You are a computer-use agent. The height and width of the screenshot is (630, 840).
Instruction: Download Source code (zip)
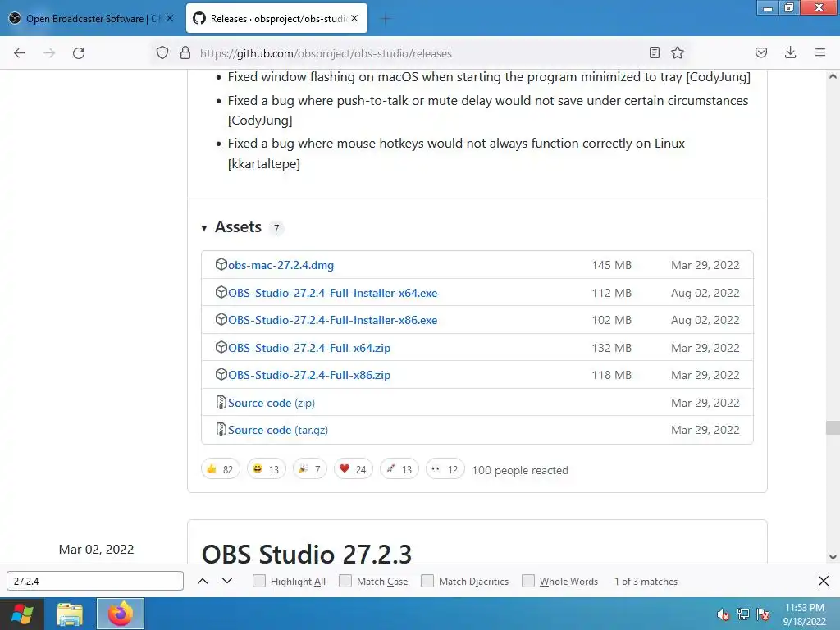(272, 403)
